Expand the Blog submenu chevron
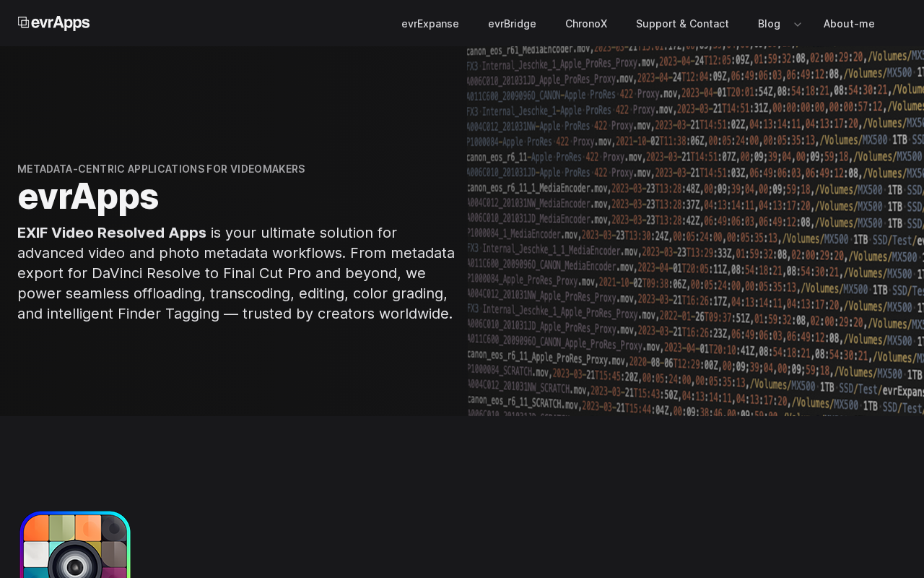 pyautogui.click(x=798, y=24)
